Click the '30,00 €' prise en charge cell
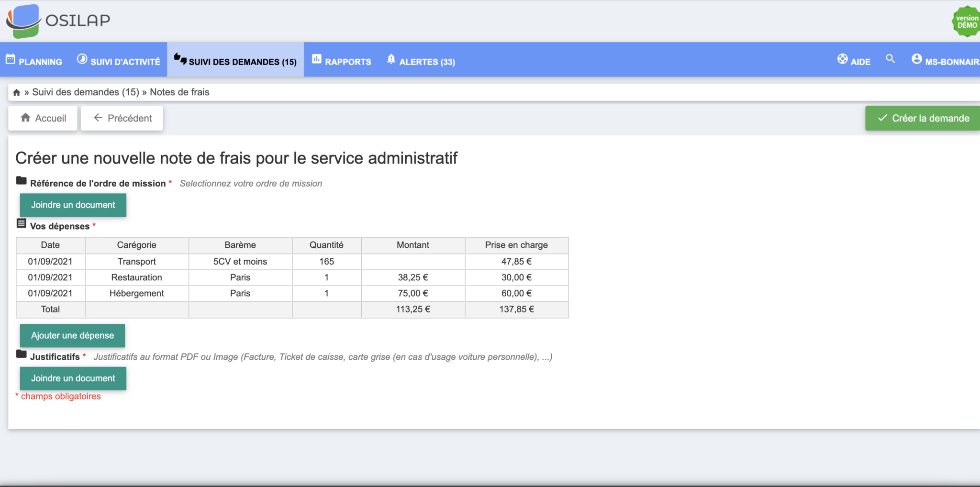980x487 pixels. point(517,277)
